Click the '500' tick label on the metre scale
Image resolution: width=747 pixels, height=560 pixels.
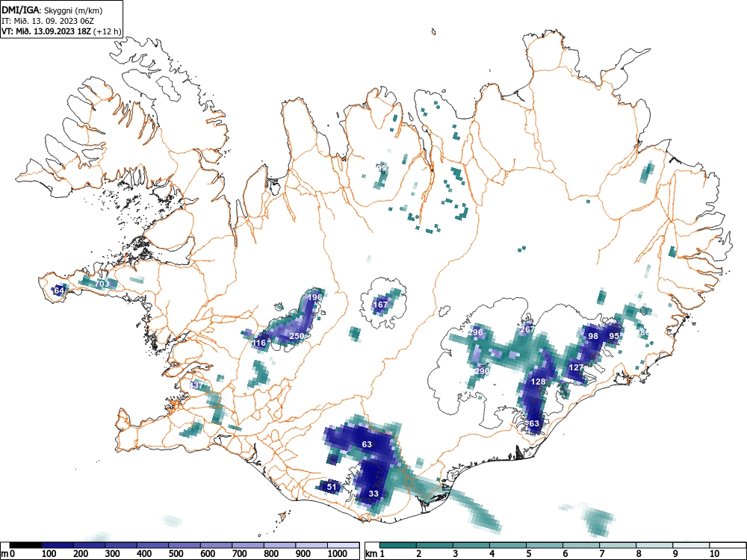177,553
